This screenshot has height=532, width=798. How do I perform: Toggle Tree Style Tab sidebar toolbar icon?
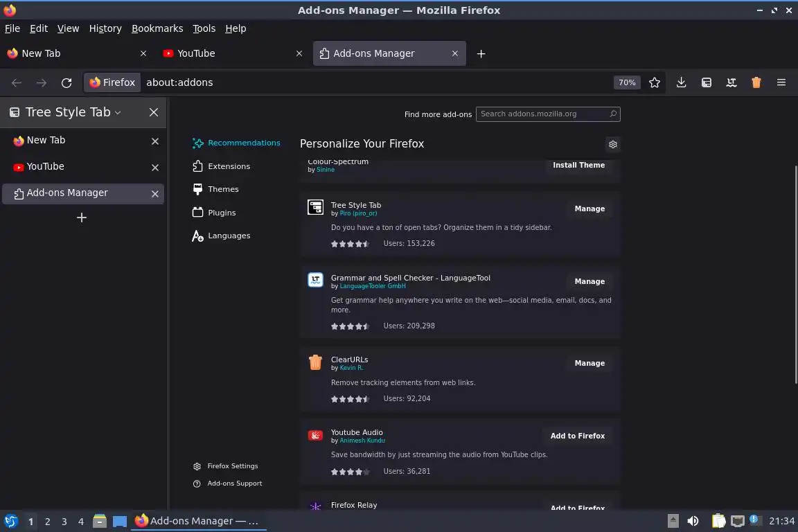coord(707,82)
